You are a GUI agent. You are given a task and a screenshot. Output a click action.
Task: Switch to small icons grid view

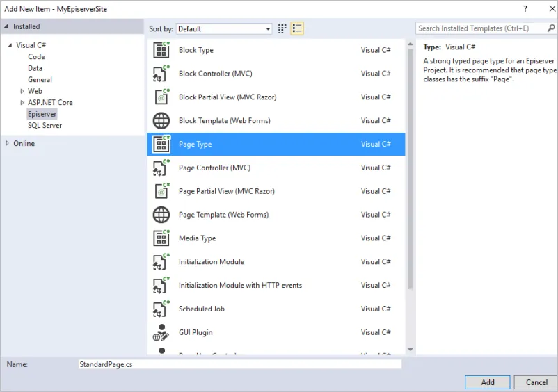coord(282,28)
